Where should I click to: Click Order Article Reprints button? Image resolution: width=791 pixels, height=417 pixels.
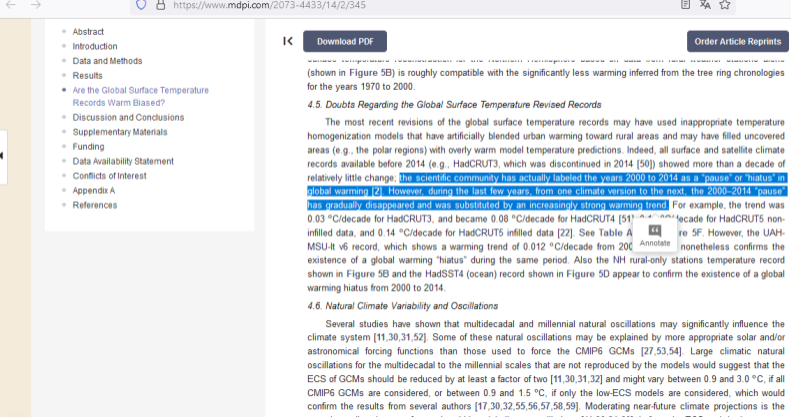pyautogui.click(x=738, y=41)
